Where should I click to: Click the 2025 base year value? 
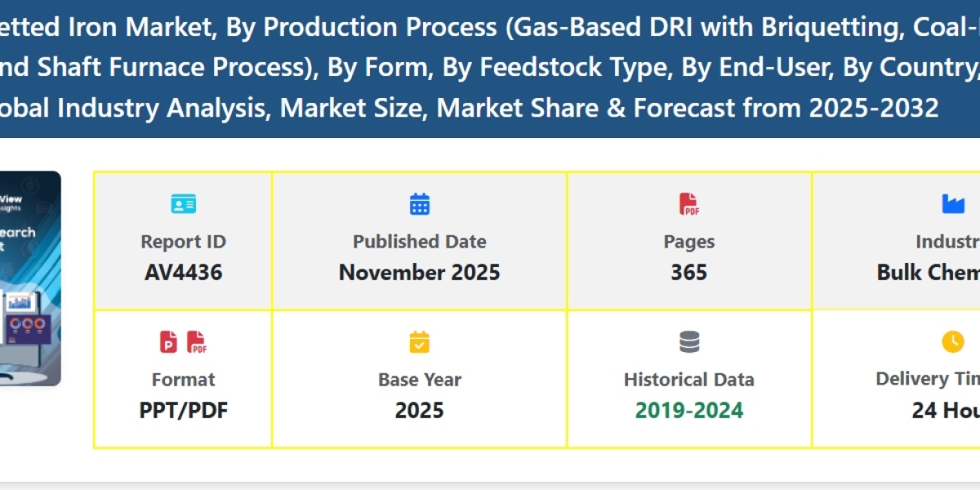[x=419, y=410]
